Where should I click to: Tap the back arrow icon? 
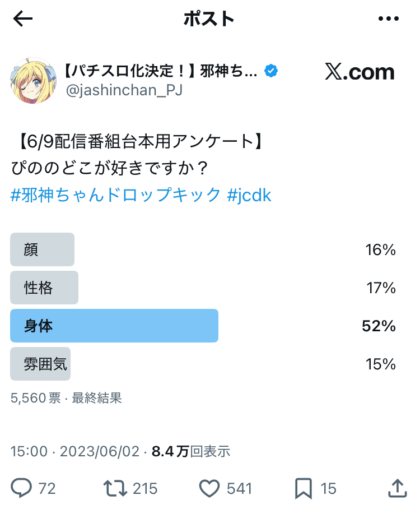tap(23, 19)
